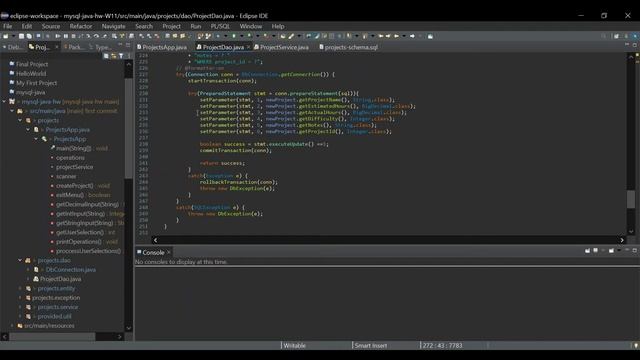Image resolution: width=640 pixels, height=360 pixels.
Task: Switch to the Debug view tab
Action: coord(13,47)
